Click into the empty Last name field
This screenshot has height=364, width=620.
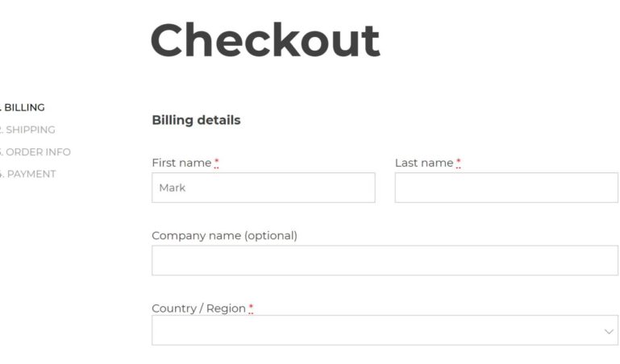tap(506, 188)
